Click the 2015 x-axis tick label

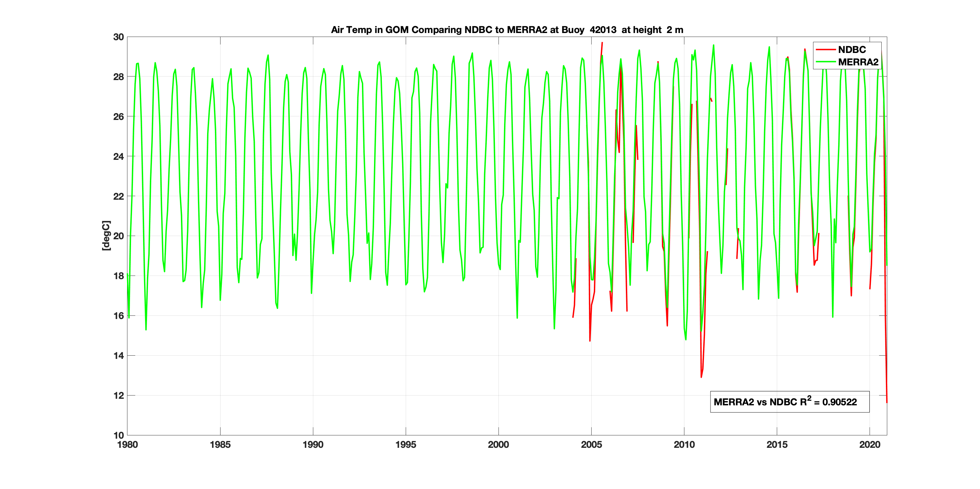777,445
